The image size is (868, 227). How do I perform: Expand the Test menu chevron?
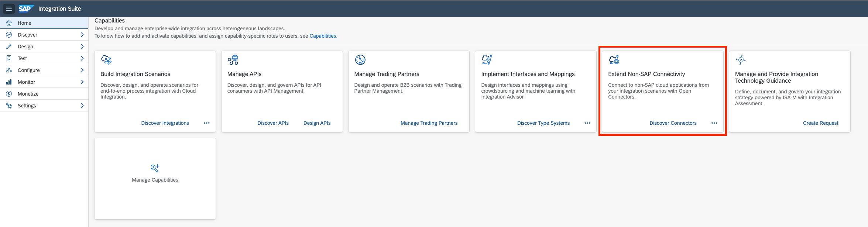pos(82,58)
